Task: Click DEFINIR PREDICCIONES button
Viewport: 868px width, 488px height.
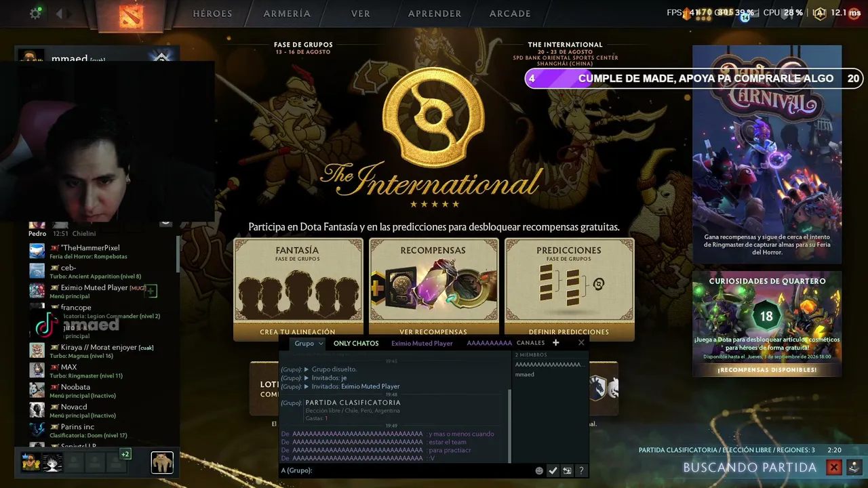Action: pos(569,332)
